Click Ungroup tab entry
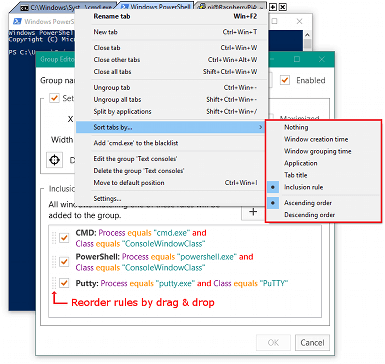 pyautogui.click(x=171, y=88)
